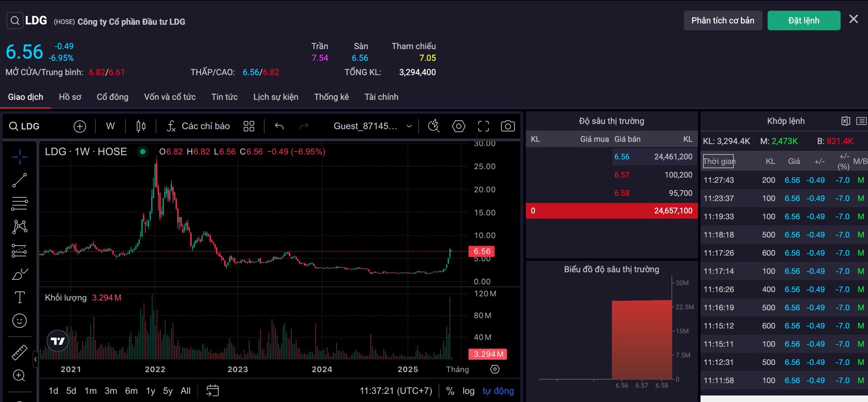This screenshot has height=402, width=868.
Task: Switch to Lịch sự kiện tab
Action: [x=276, y=97]
